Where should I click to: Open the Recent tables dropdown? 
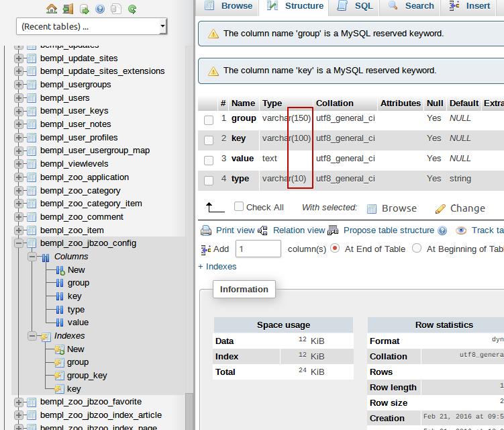[92, 26]
